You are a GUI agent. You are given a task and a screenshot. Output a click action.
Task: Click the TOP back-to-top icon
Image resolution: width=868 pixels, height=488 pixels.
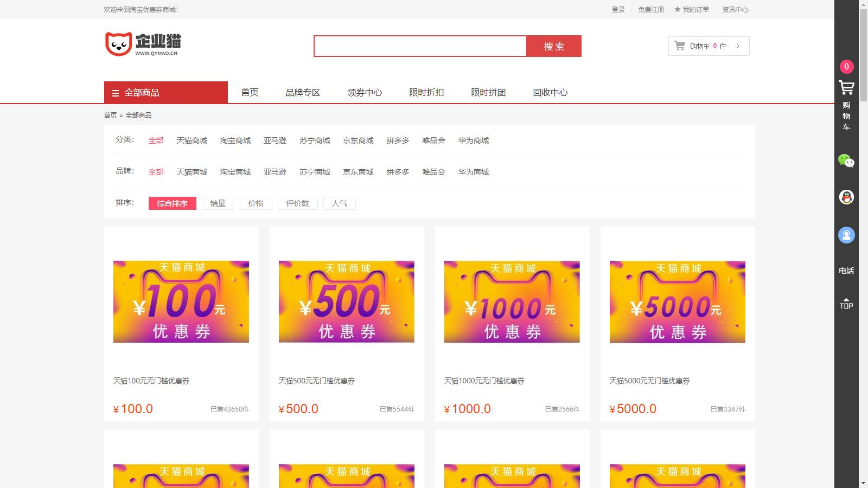[x=846, y=303]
